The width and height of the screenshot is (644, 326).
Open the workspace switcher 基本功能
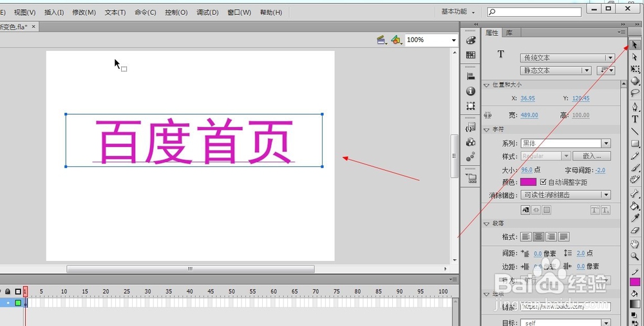457,12
